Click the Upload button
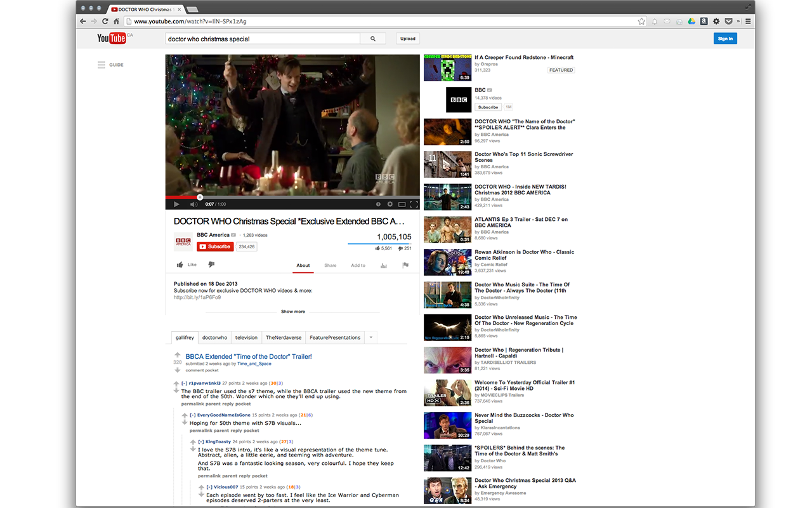 (408, 39)
